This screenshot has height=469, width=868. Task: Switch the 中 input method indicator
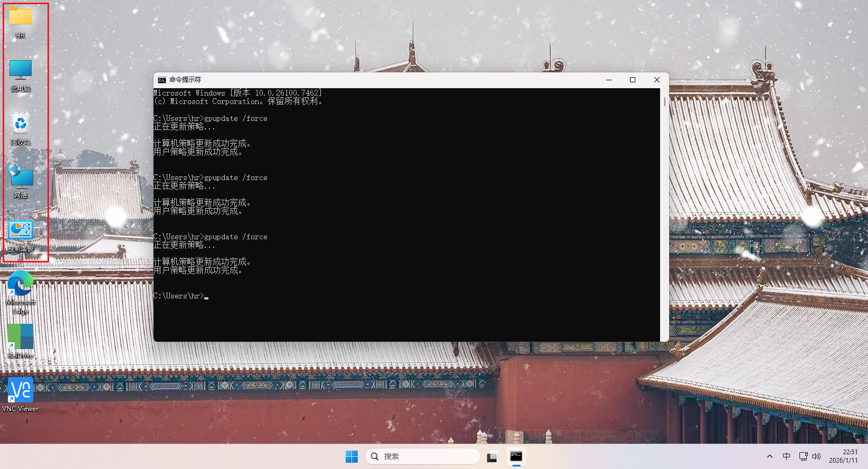tap(787, 456)
